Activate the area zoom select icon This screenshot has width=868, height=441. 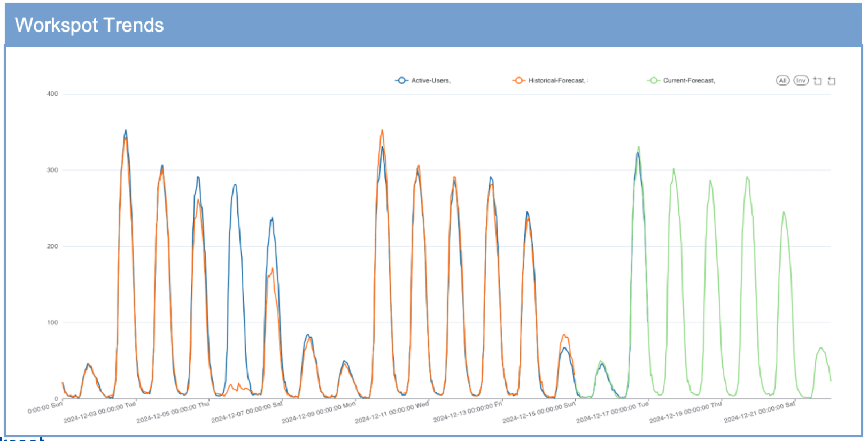point(817,81)
